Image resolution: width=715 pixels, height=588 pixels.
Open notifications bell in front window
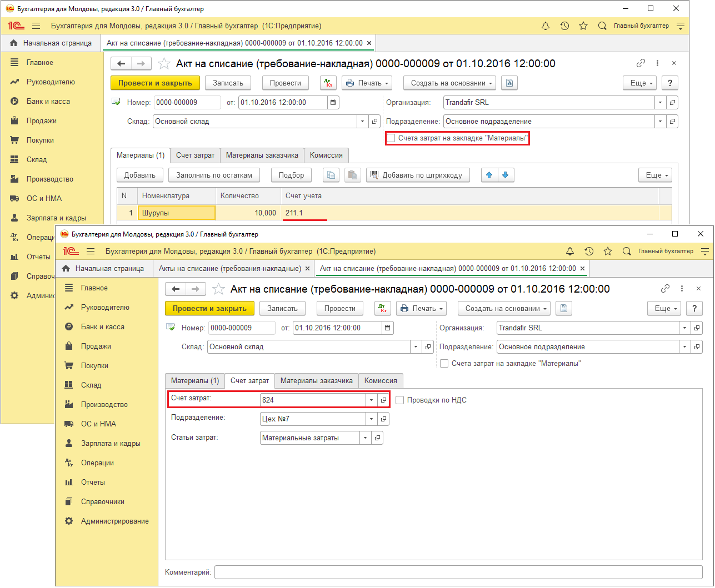[x=570, y=251]
